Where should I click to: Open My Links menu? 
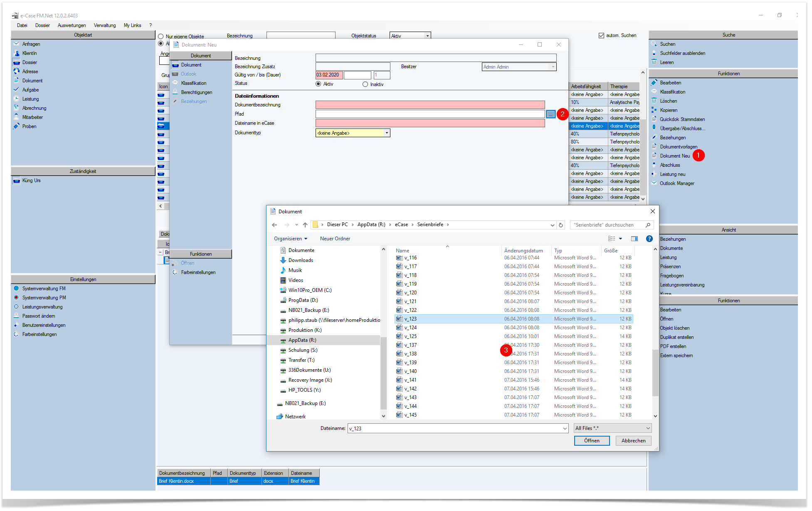(132, 25)
